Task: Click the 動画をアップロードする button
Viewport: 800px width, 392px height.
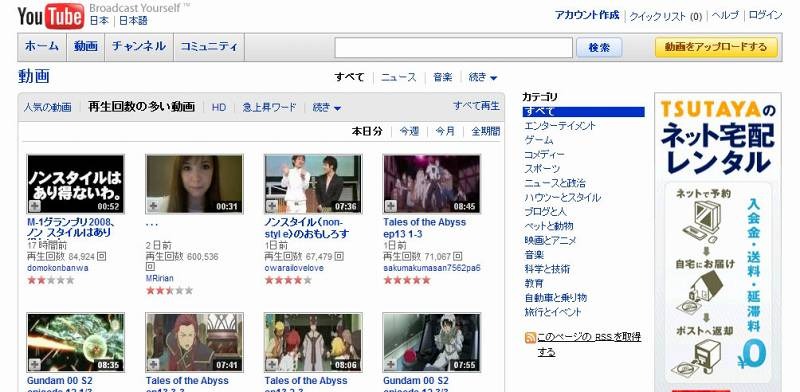Action: coord(716,47)
